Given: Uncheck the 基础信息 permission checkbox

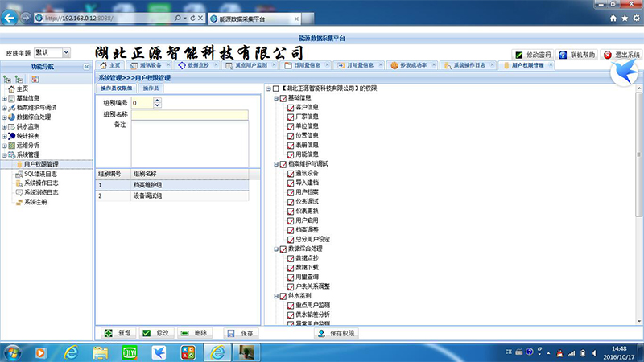Looking at the screenshot, I should tap(283, 98).
